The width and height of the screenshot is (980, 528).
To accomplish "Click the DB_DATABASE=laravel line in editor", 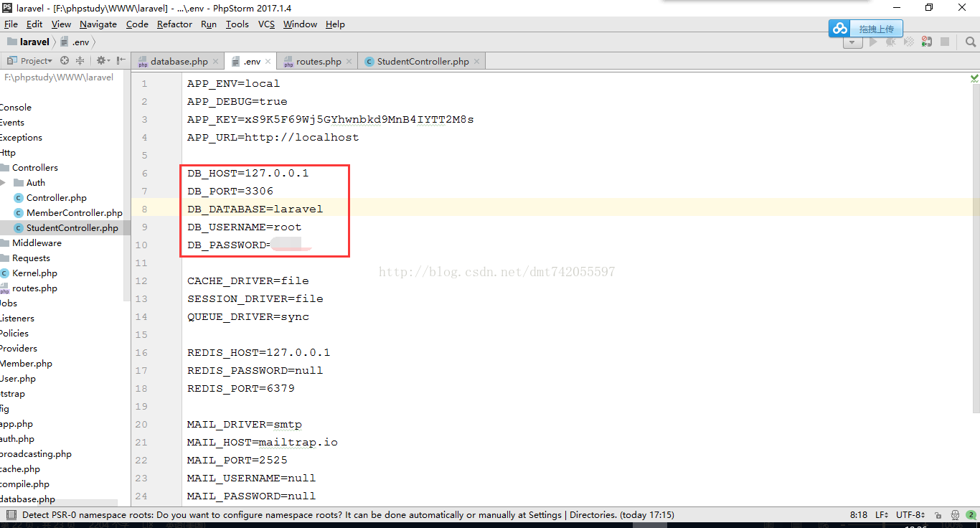I will point(255,209).
